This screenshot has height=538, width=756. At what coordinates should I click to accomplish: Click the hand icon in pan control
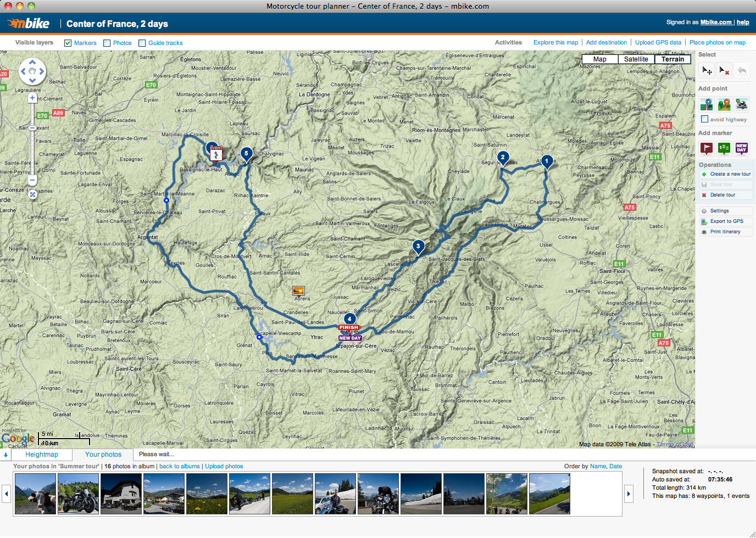tap(32, 71)
